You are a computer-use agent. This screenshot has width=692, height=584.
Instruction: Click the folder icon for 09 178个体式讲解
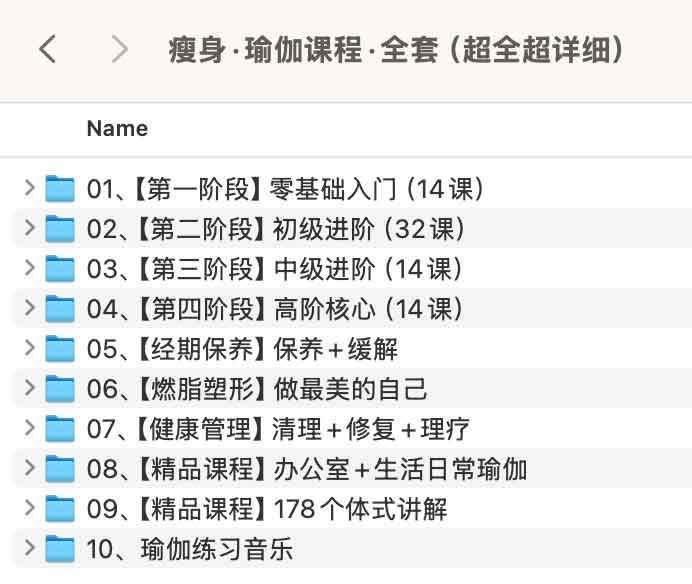tap(61, 509)
